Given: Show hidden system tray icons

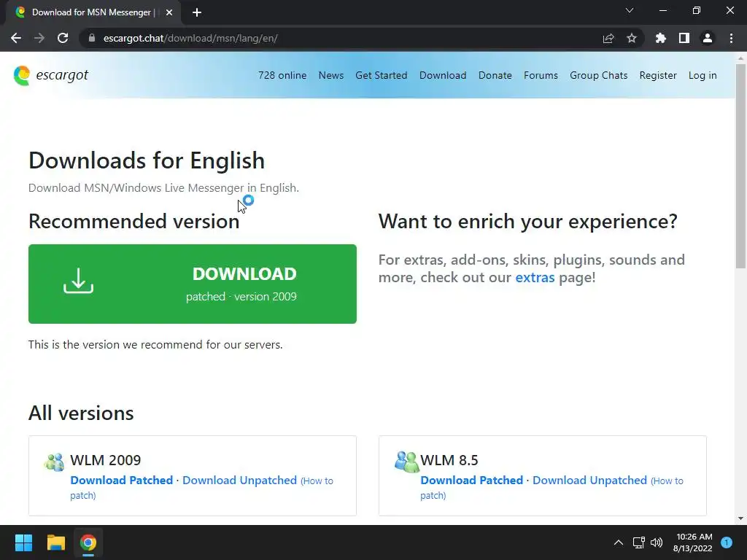Looking at the screenshot, I should click(619, 542).
